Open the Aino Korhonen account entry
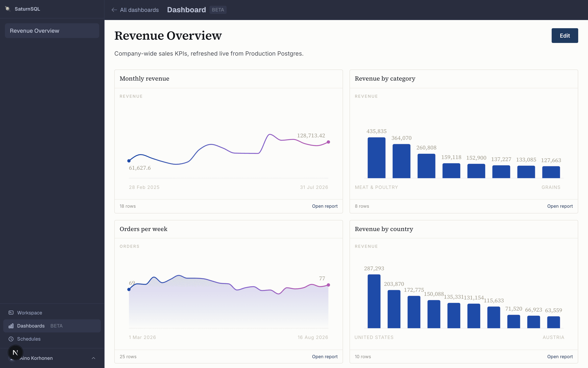The width and height of the screenshot is (588, 368). tap(52, 358)
